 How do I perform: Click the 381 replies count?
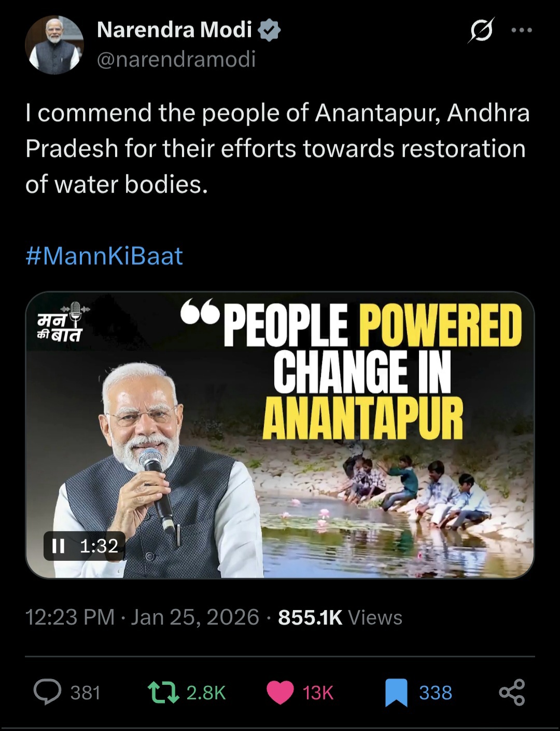(85, 693)
